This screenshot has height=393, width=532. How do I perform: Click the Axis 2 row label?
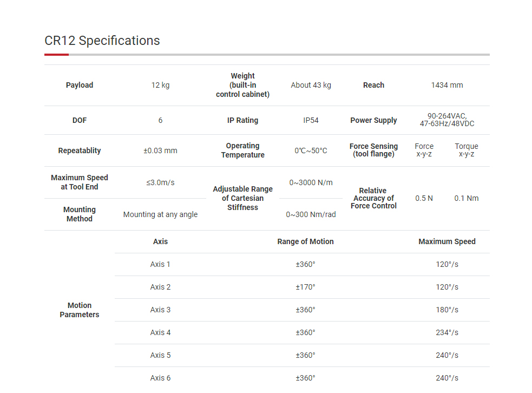click(160, 287)
